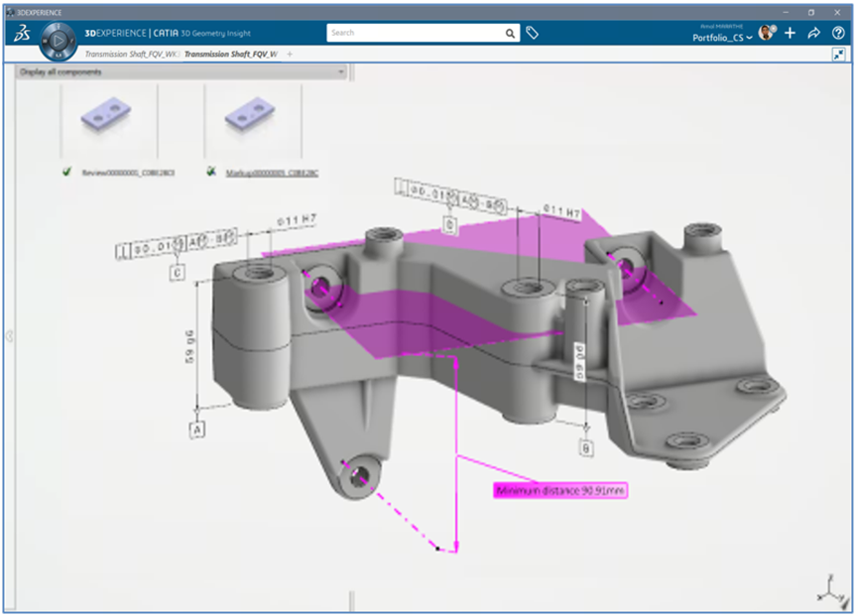This screenshot has width=858, height=616.
Task: Click the Review00000001 label
Action: 128,173
